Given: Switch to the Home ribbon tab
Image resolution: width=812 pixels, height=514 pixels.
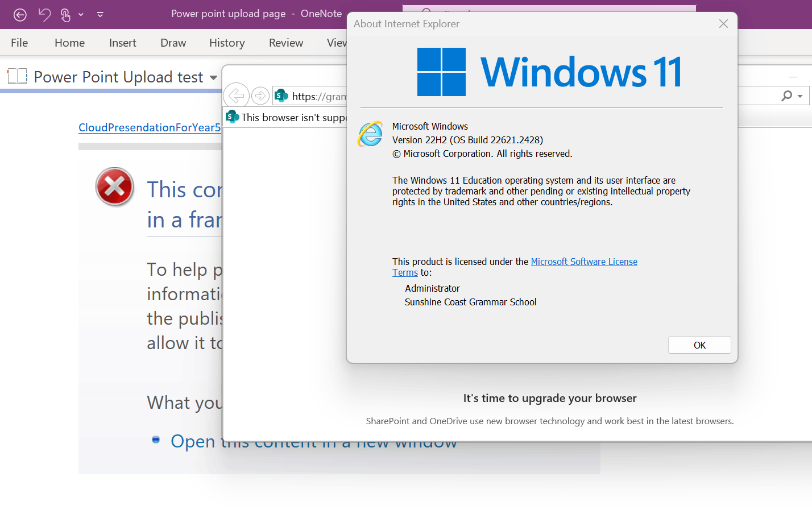Looking at the screenshot, I should tap(69, 43).
